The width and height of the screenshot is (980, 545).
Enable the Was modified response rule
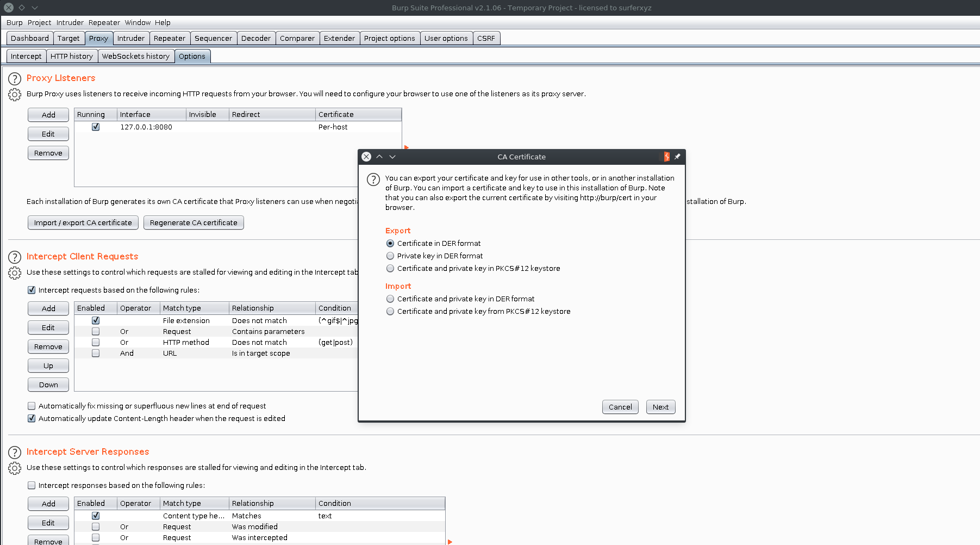[96, 527]
